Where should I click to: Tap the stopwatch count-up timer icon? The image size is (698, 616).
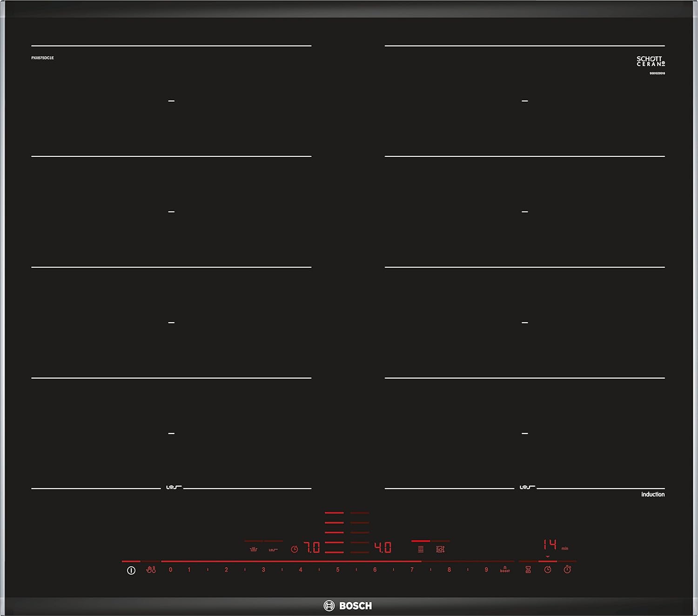(567, 569)
